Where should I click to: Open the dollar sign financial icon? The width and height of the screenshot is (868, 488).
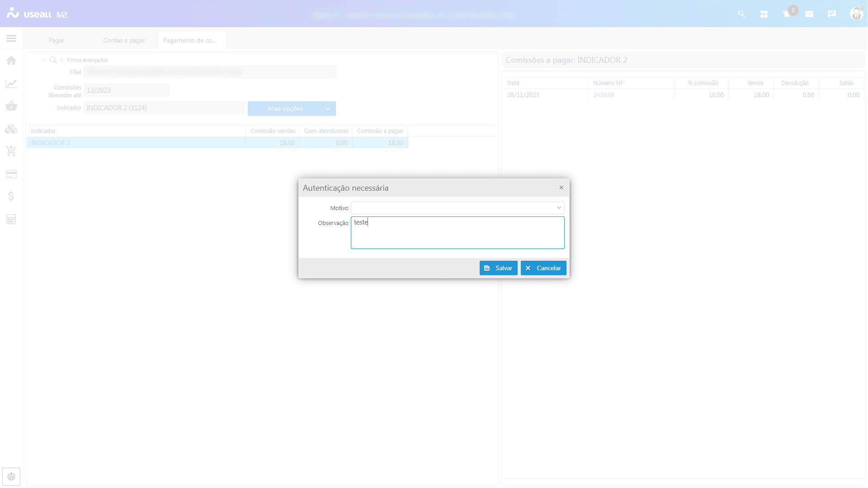pos(11,196)
